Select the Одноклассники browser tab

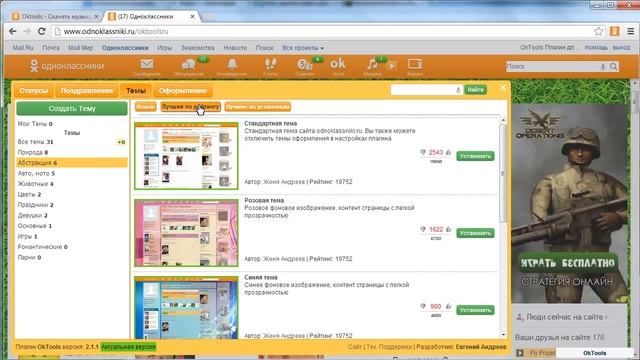151,17
